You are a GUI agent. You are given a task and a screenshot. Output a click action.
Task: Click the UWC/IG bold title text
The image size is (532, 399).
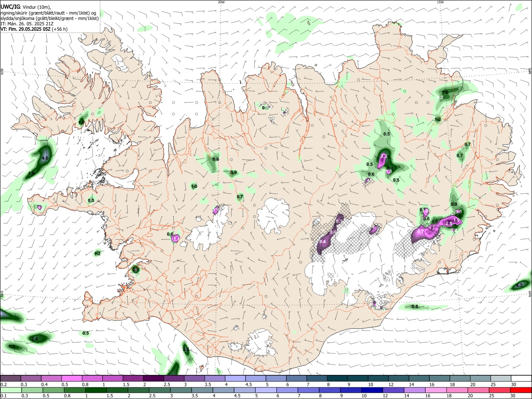point(10,7)
